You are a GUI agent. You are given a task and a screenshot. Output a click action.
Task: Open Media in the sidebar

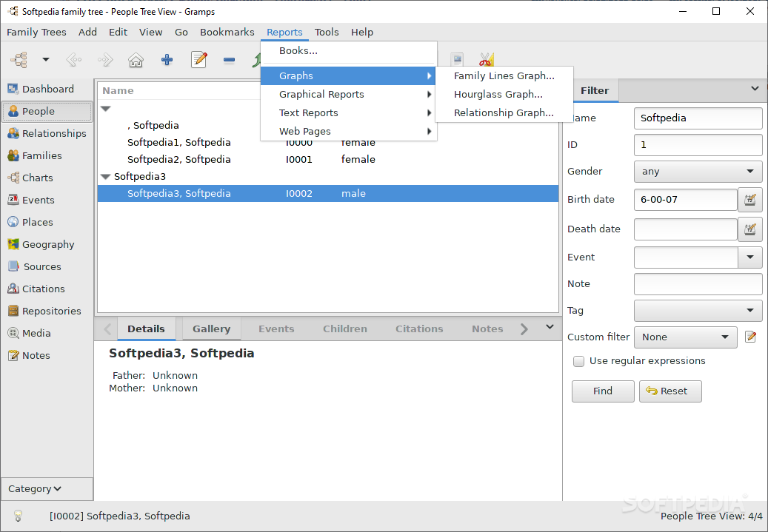pyautogui.click(x=47, y=333)
